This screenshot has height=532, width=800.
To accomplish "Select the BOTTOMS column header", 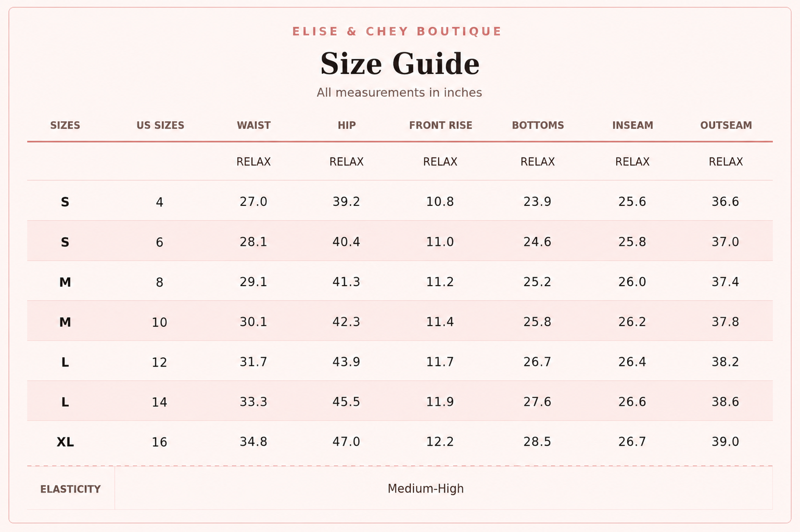I will coord(538,125).
